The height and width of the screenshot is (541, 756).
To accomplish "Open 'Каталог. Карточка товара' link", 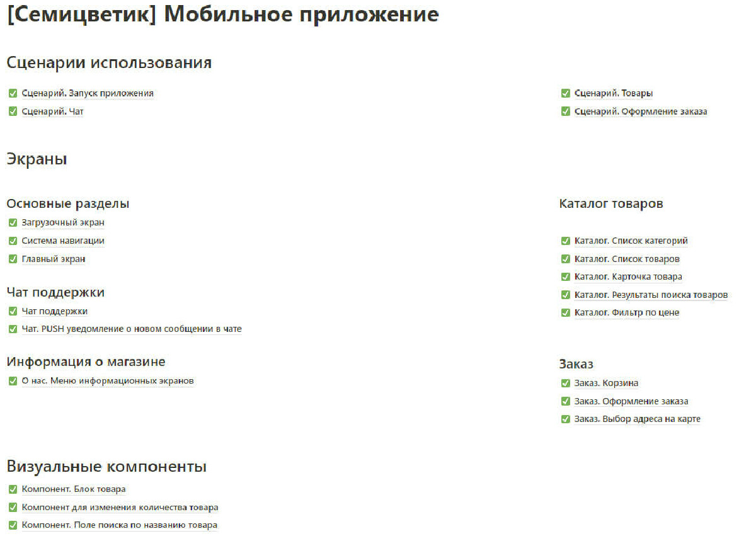I will [x=628, y=276].
